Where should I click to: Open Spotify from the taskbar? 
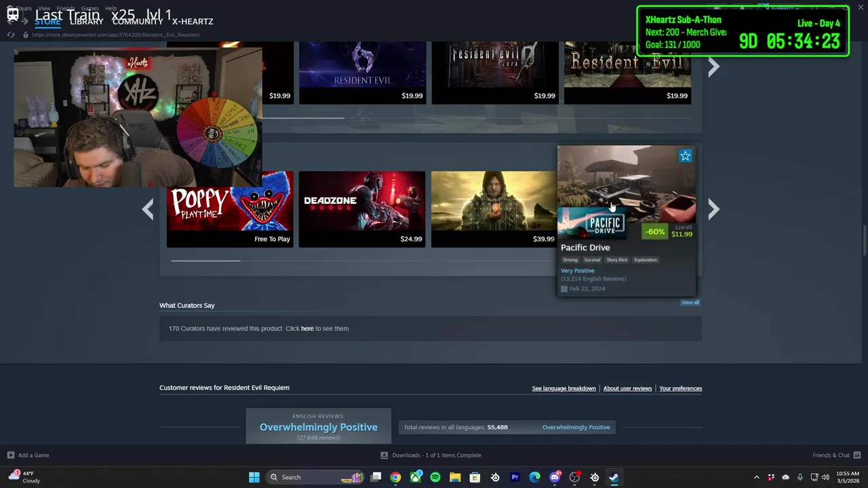(x=435, y=477)
